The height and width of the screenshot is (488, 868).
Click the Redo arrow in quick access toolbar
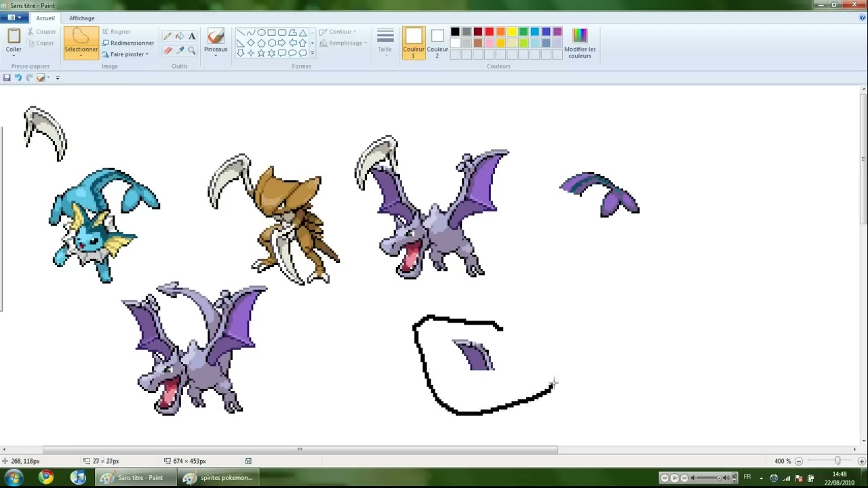click(x=29, y=78)
